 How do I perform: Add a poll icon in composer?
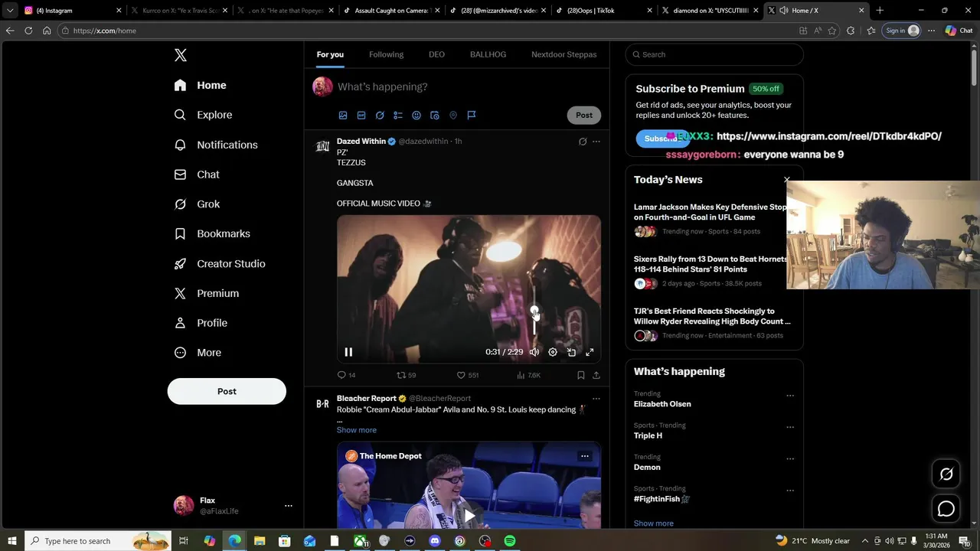[398, 116]
